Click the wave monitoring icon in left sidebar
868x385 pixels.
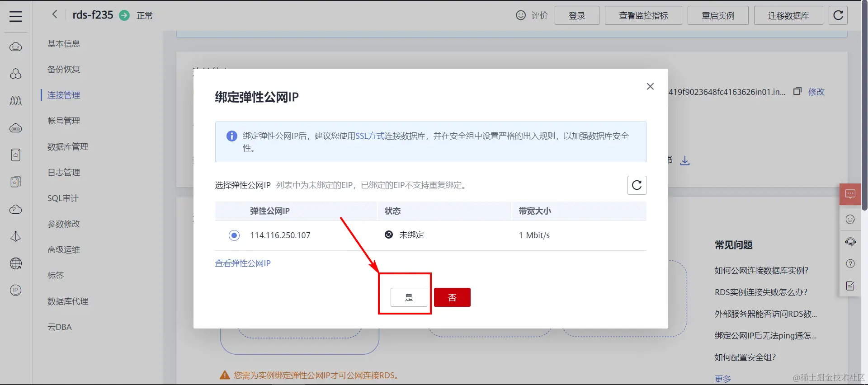click(x=16, y=101)
